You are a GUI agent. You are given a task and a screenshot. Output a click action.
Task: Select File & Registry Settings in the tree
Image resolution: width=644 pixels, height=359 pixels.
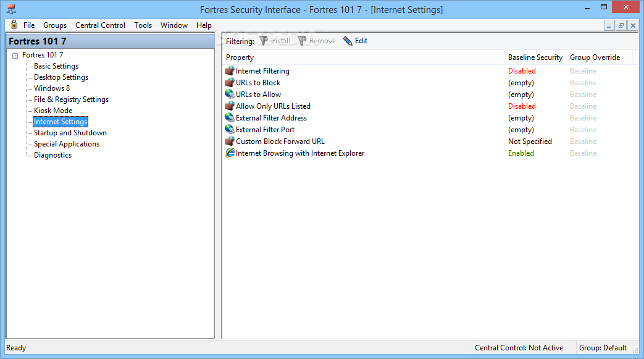click(x=71, y=99)
